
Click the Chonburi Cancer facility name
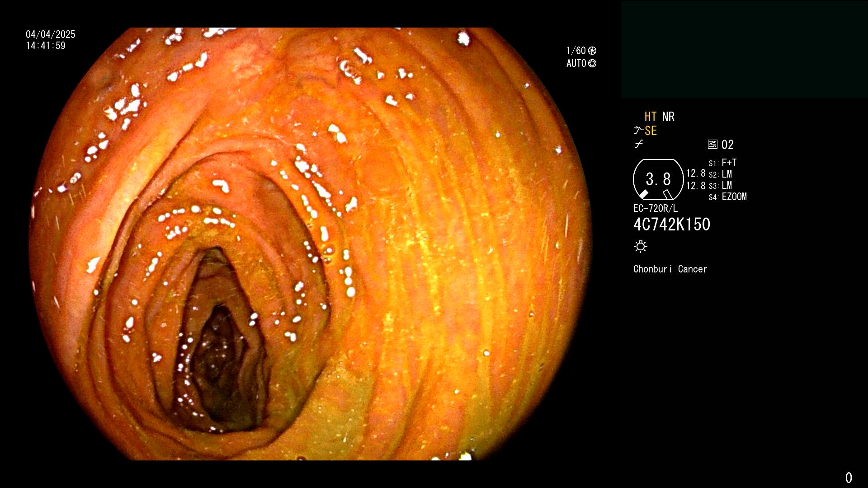point(670,269)
